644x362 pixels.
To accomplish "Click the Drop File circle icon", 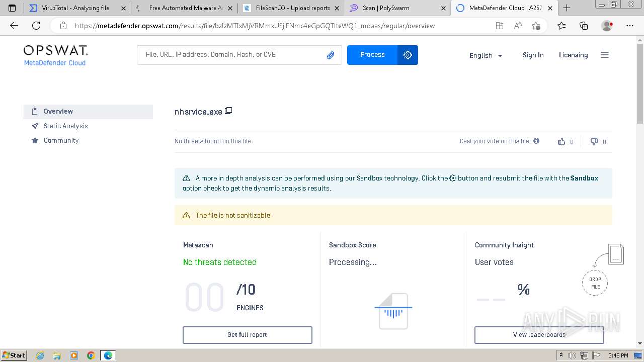I will 595,283.
